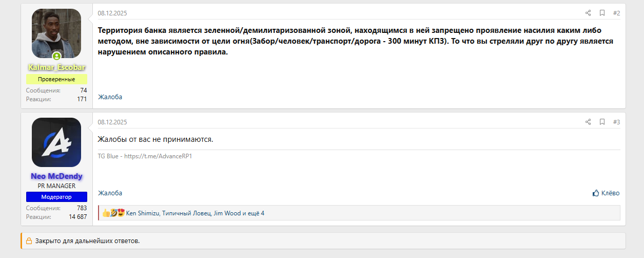This screenshot has width=644, height=258.
Task: Click the reaction emoji icons under post #3
Action: (x=113, y=213)
